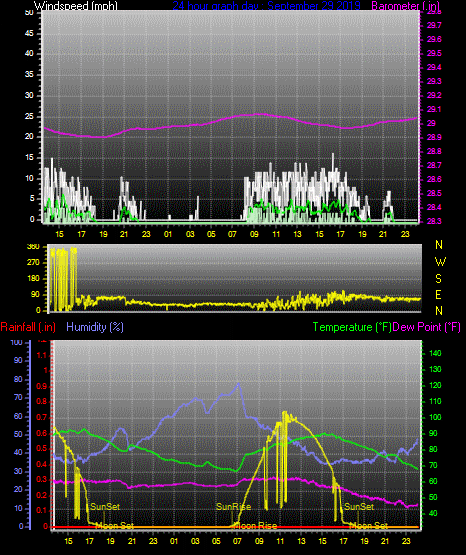Click the barometer axis value 28.5
The image size is (466, 555).
click(434, 193)
